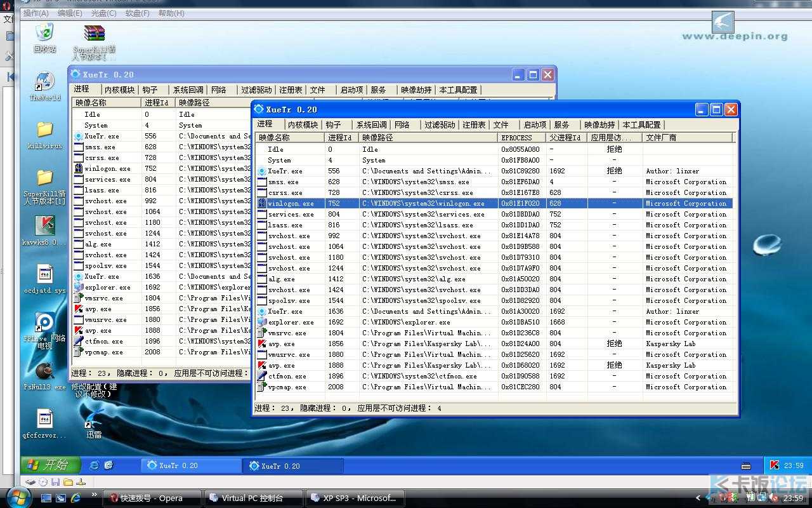Click the Vista Start orb

[x=18, y=497]
